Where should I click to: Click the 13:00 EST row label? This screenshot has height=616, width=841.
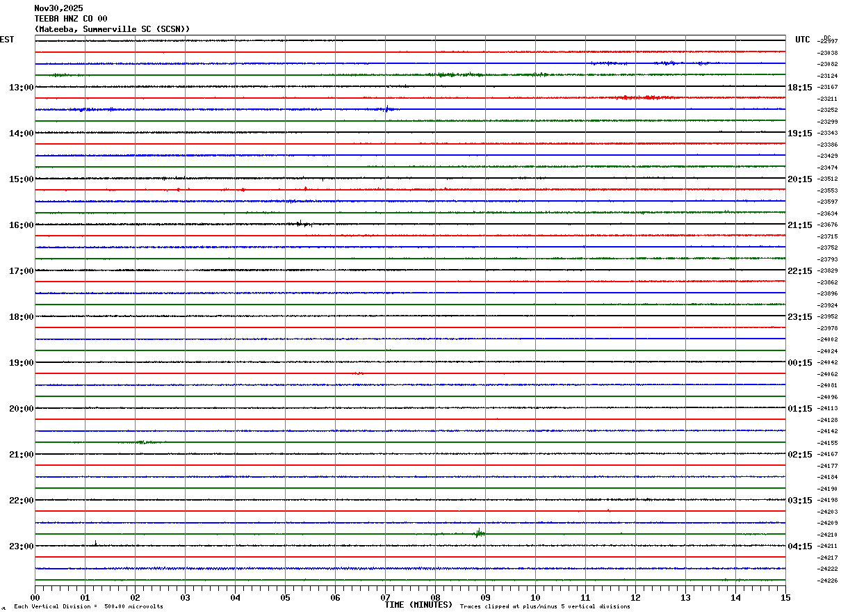(22, 88)
